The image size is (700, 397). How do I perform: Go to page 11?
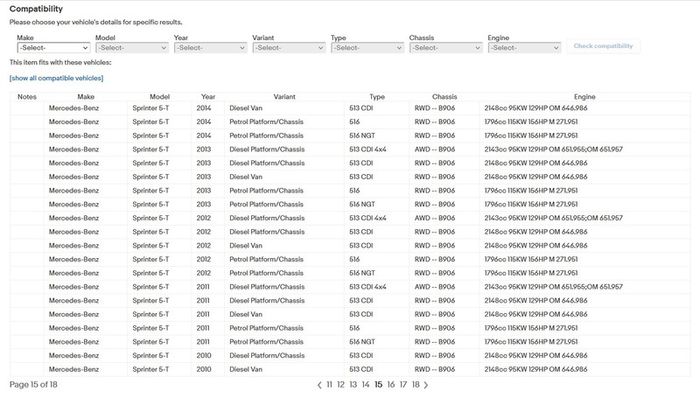click(329, 384)
